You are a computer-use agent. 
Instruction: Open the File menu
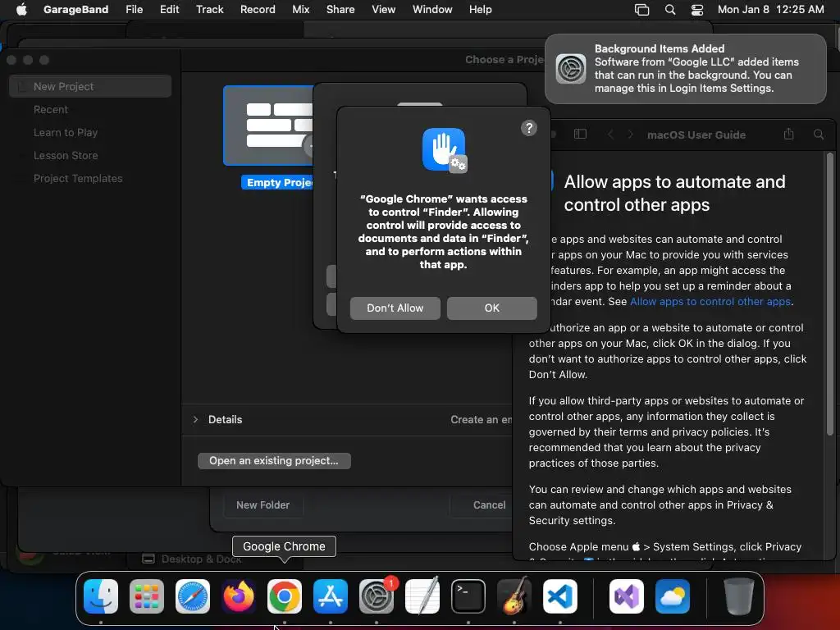pos(134,10)
